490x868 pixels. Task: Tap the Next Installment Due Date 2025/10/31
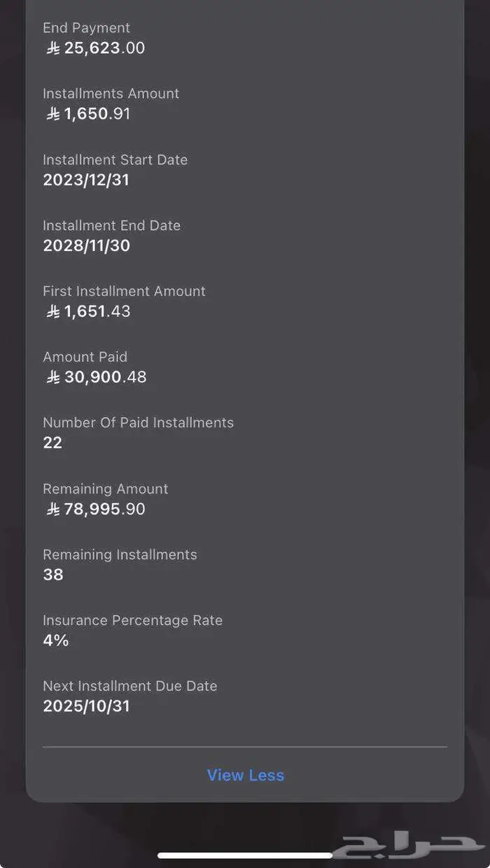[86, 706]
